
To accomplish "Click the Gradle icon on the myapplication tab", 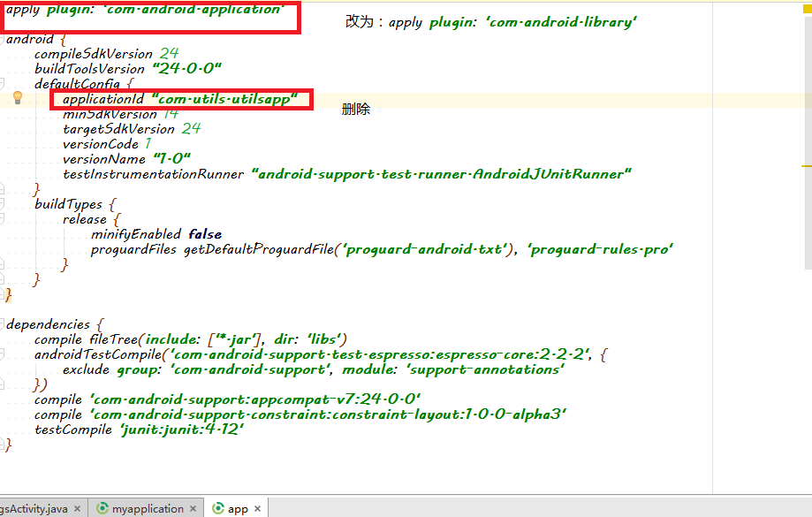I will click(x=102, y=508).
